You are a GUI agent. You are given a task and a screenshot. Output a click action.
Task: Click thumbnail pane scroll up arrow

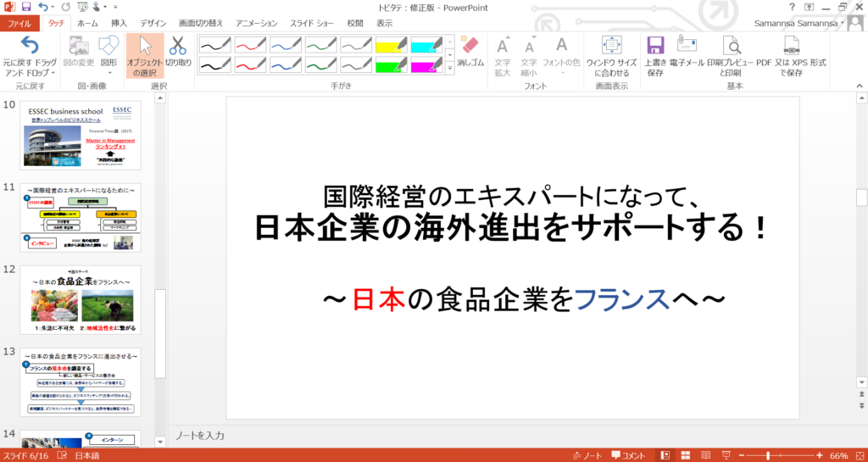point(160,98)
